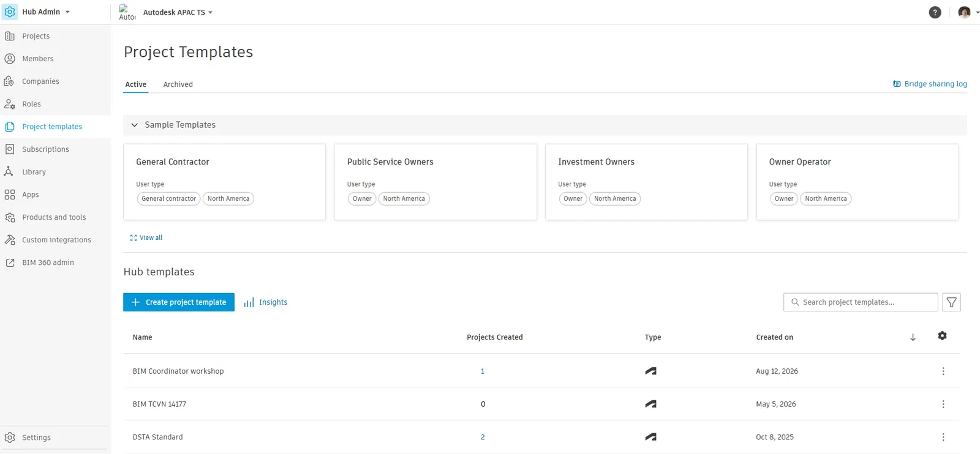The height and width of the screenshot is (454, 980).
Task: Click the help question mark icon
Action: pyautogui.click(x=935, y=12)
